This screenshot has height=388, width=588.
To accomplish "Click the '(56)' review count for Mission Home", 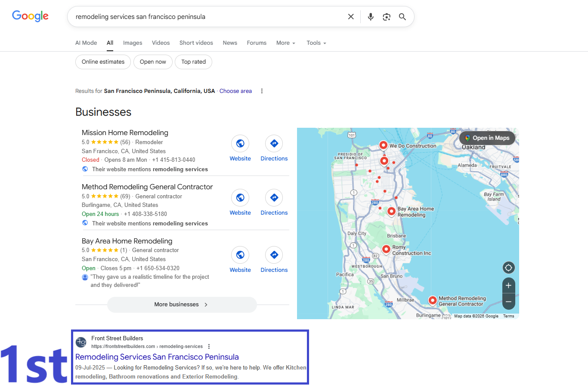I will [x=125, y=142].
